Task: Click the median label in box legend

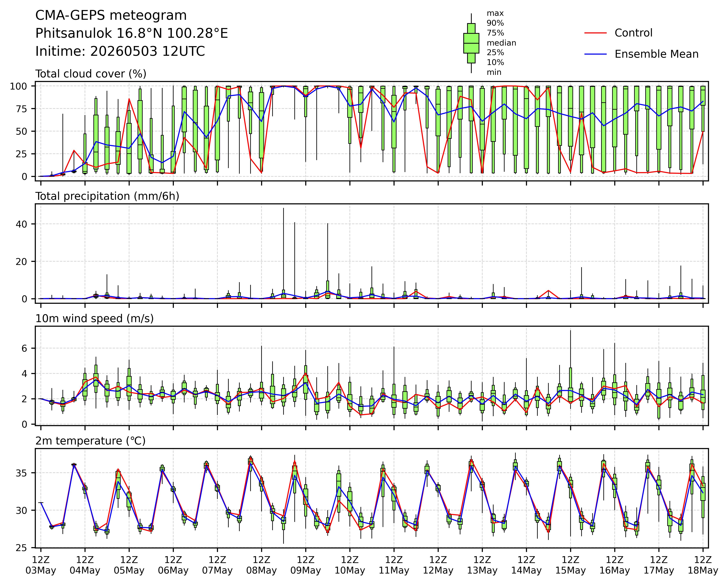Action: click(501, 43)
